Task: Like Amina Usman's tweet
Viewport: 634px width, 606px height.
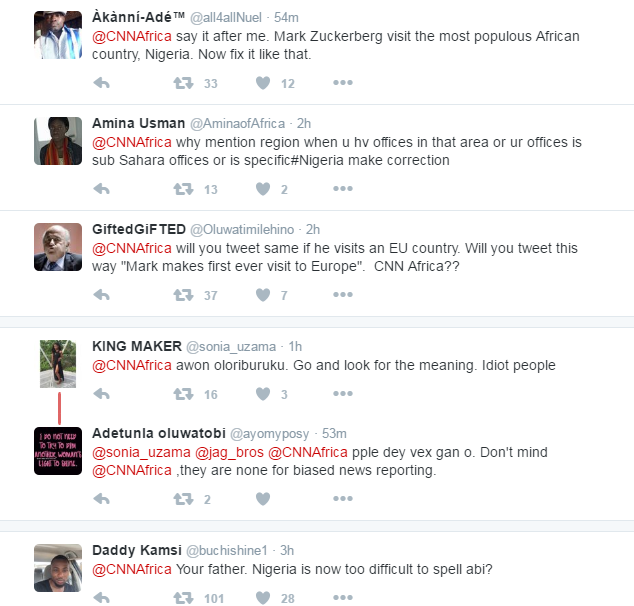Action: 264,189
